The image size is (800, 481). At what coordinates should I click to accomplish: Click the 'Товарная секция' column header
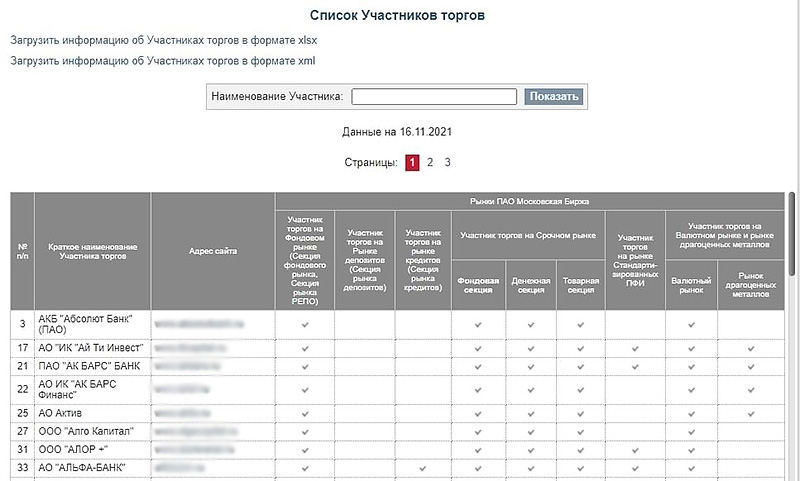[x=581, y=286]
